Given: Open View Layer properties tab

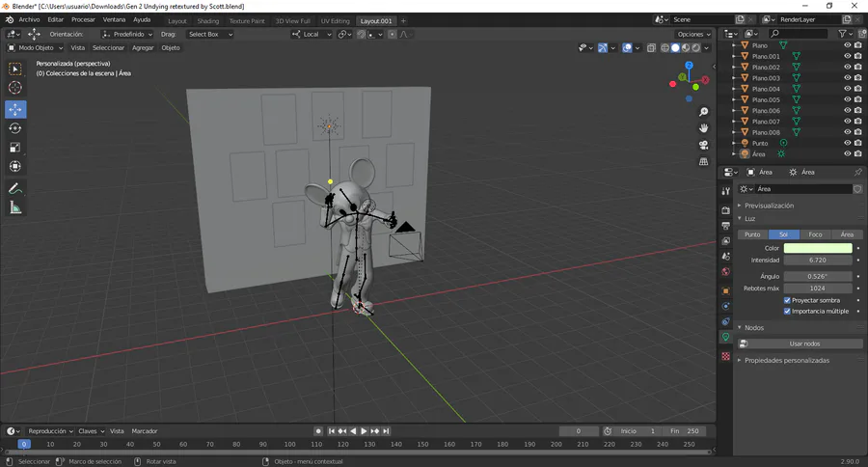Looking at the screenshot, I should tap(725, 241).
